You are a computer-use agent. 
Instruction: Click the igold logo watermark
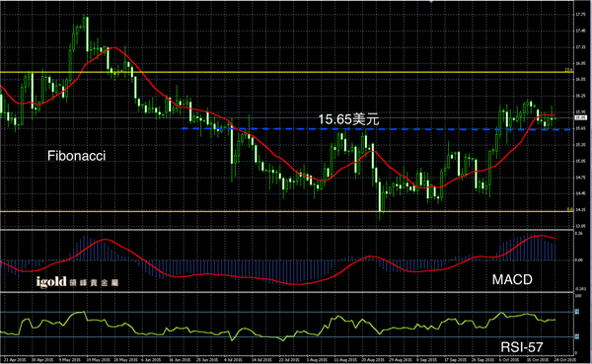(77, 282)
